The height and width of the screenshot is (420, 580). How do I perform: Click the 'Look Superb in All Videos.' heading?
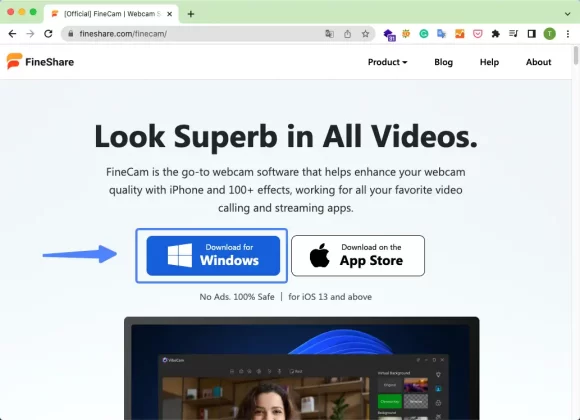286,137
